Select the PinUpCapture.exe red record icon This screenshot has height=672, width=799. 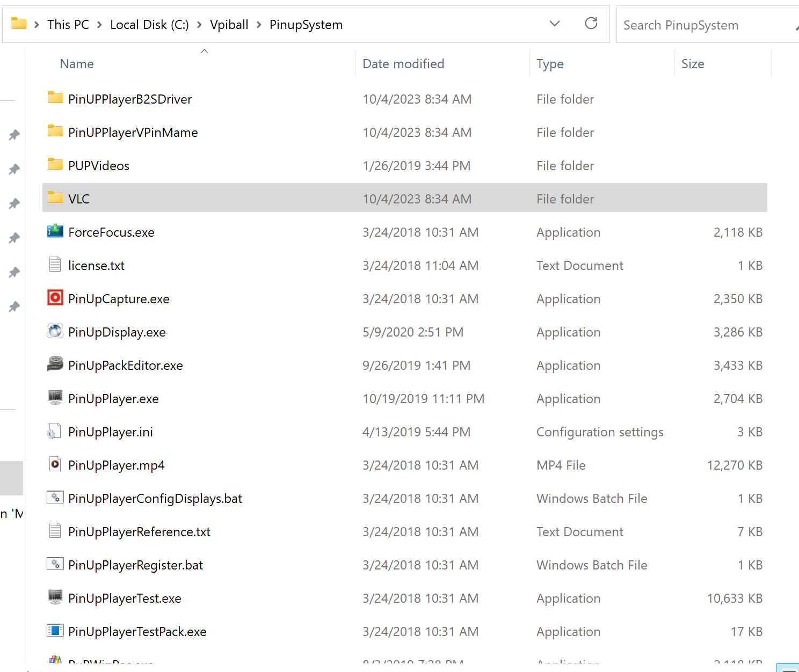click(x=55, y=298)
